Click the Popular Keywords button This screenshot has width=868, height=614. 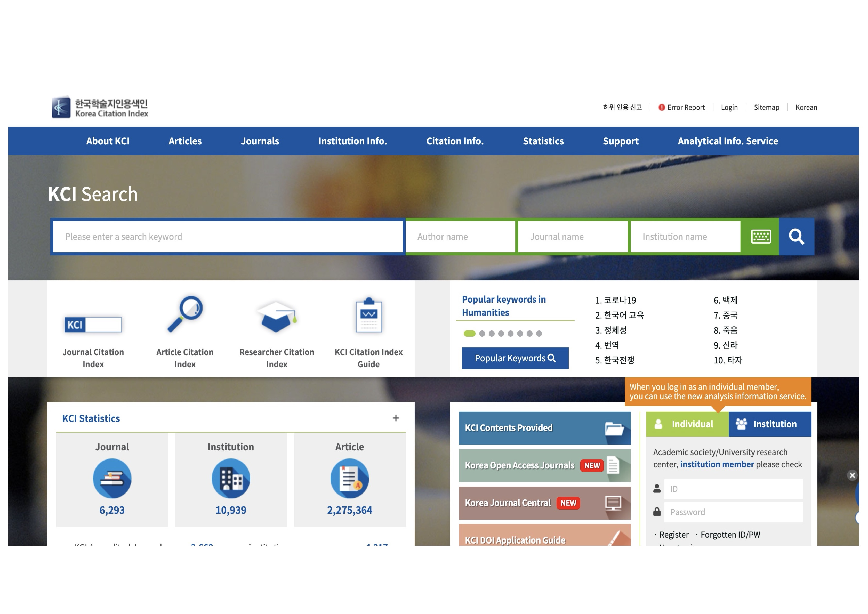515,358
